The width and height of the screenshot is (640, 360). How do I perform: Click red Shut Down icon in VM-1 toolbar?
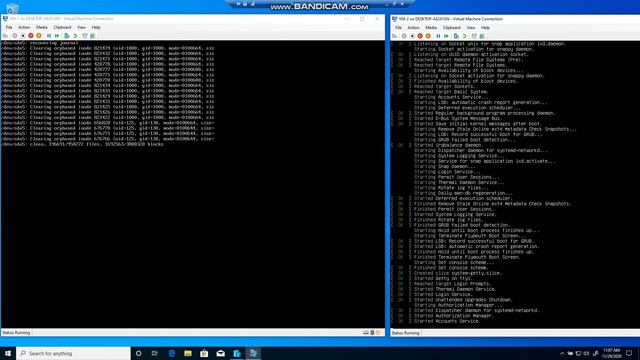pos(31,36)
